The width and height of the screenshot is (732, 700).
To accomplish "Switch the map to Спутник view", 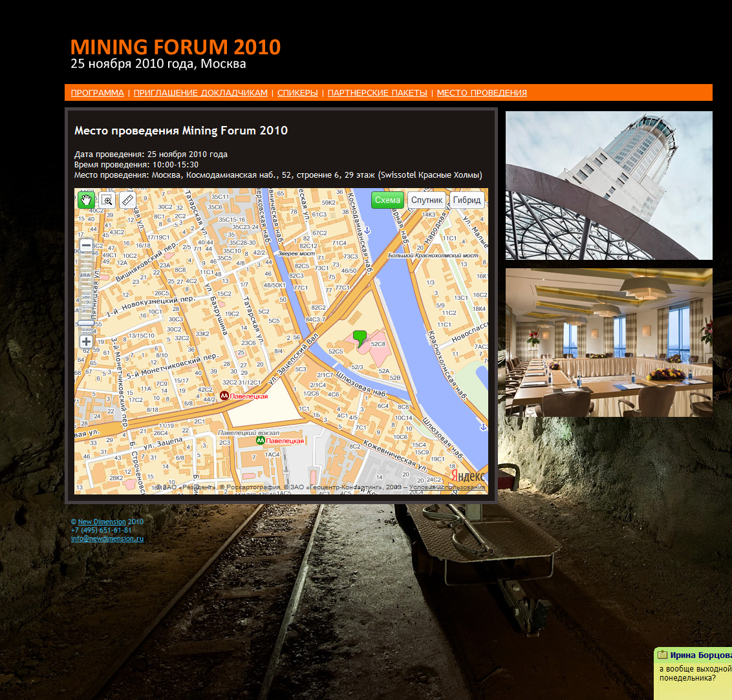I will click(427, 200).
